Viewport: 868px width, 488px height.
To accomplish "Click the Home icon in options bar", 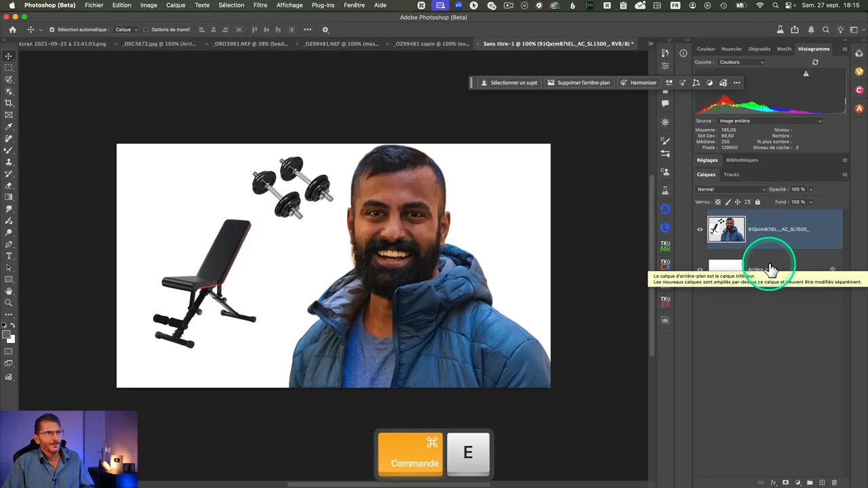I will [12, 30].
